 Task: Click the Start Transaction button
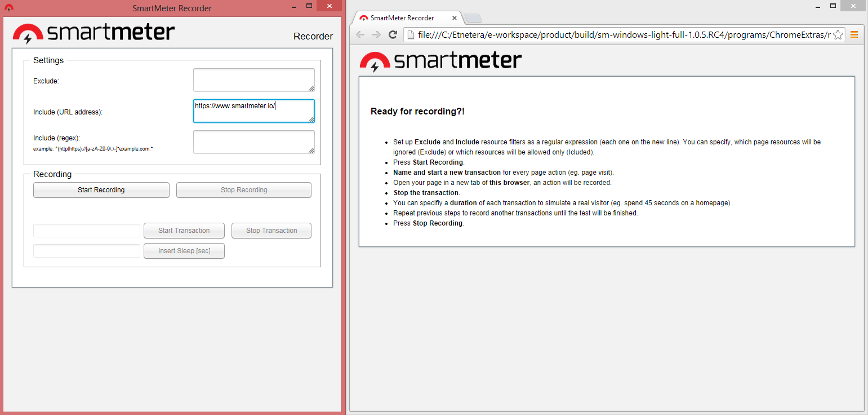coord(184,231)
